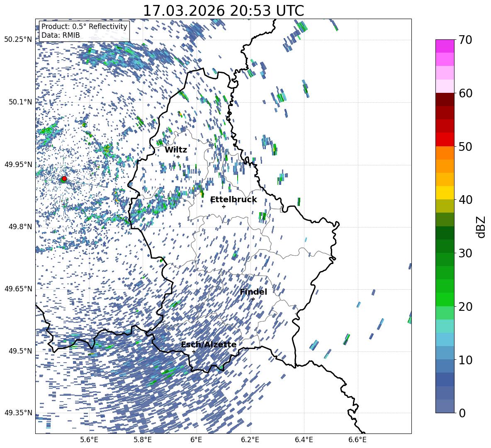Click the colorbar tick value 30
The image size is (491, 448).
click(x=465, y=253)
